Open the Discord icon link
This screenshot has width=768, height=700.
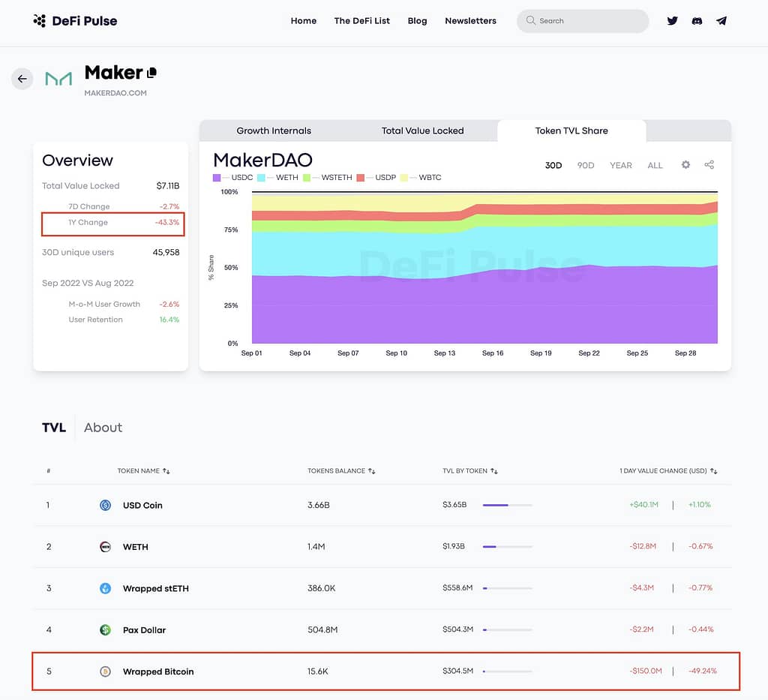[x=697, y=21]
